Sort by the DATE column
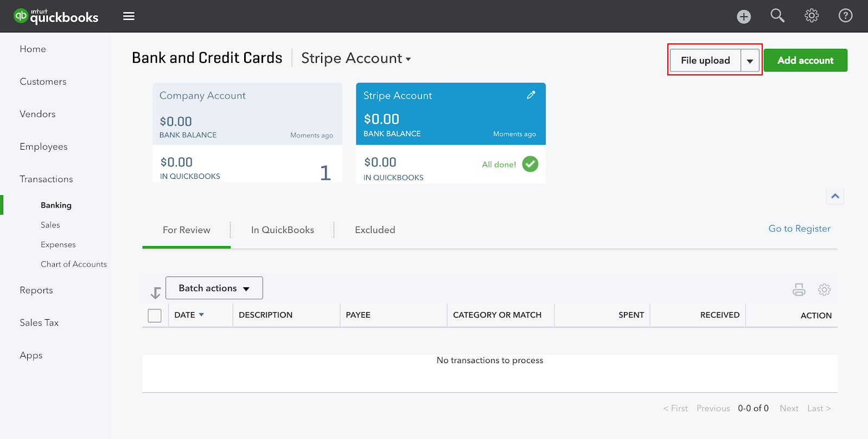 click(189, 315)
